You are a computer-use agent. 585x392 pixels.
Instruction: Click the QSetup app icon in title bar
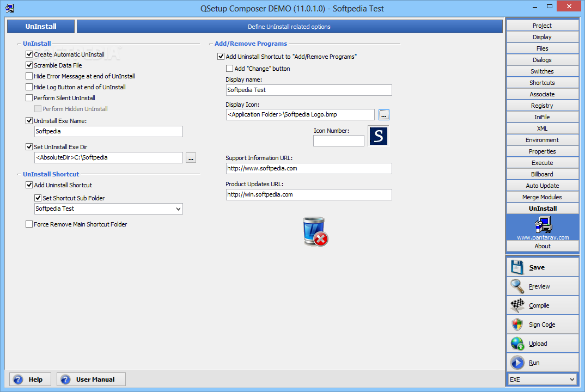(x=10, y=8)
